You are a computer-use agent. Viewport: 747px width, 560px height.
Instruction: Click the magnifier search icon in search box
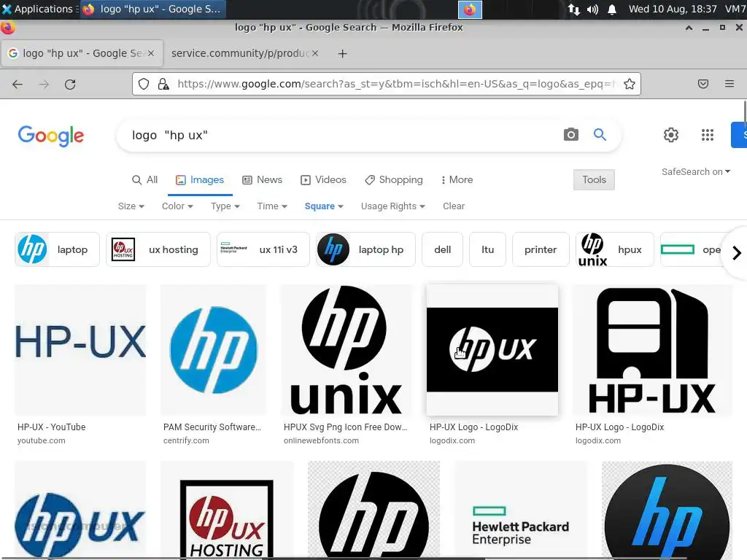(x=600, y=135)
